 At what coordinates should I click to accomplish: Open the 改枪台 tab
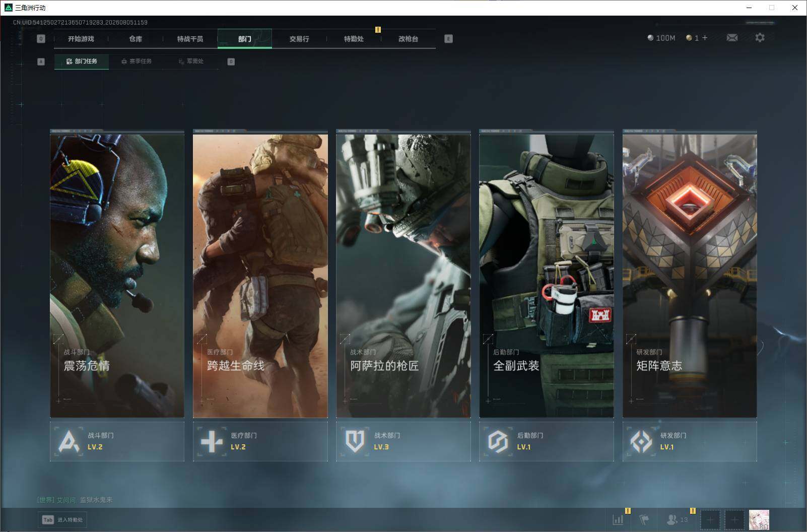(x=408, y=39)
